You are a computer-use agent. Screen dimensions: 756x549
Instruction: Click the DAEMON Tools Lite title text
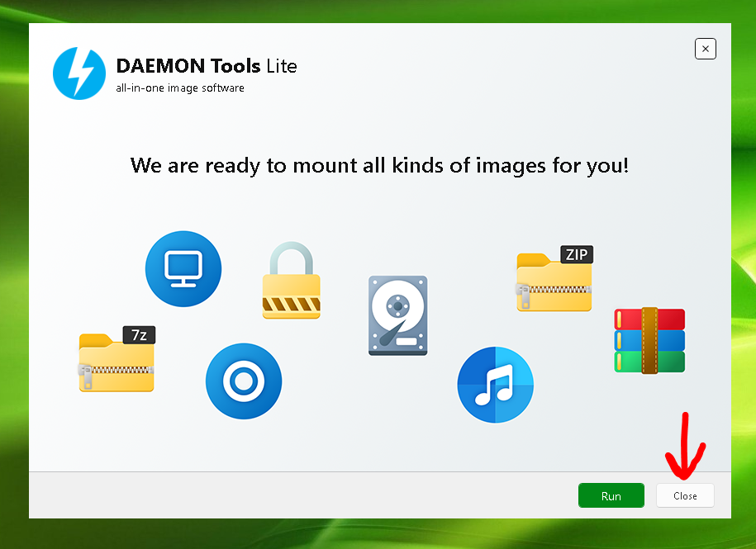tap(207, 66)
